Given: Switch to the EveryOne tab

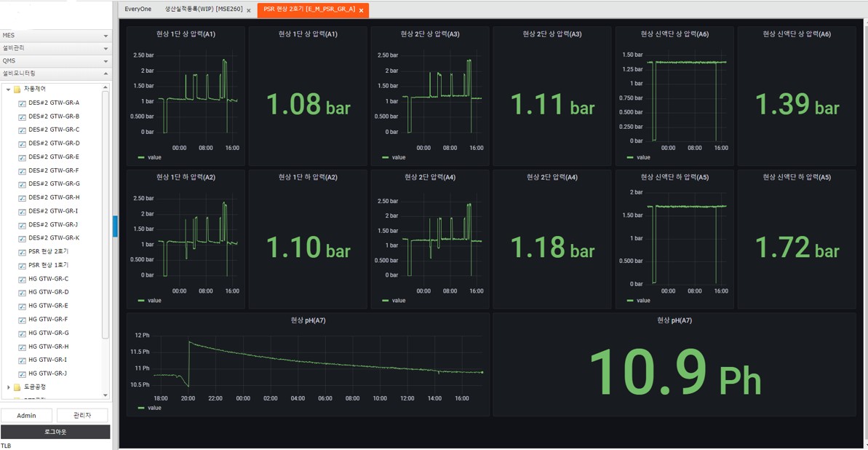Looking at the screenshot, I should [x=138, y=9].
